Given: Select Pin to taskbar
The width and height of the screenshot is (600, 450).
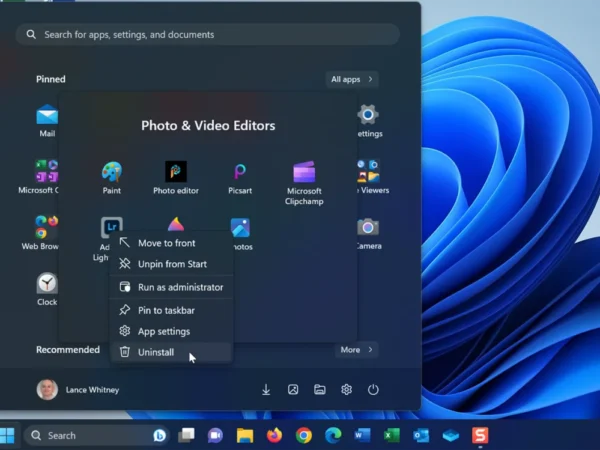Looking at the screenshot, I should click(x=171, y=310).
